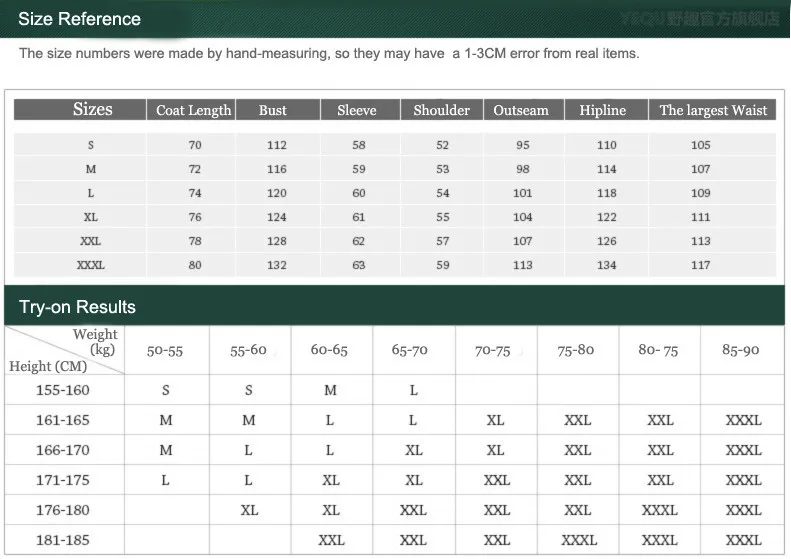This screenshot has height=559, width=791.
Task: Click the Size Reference banner title
Action: pyautogui.click(x=79, y=19)
